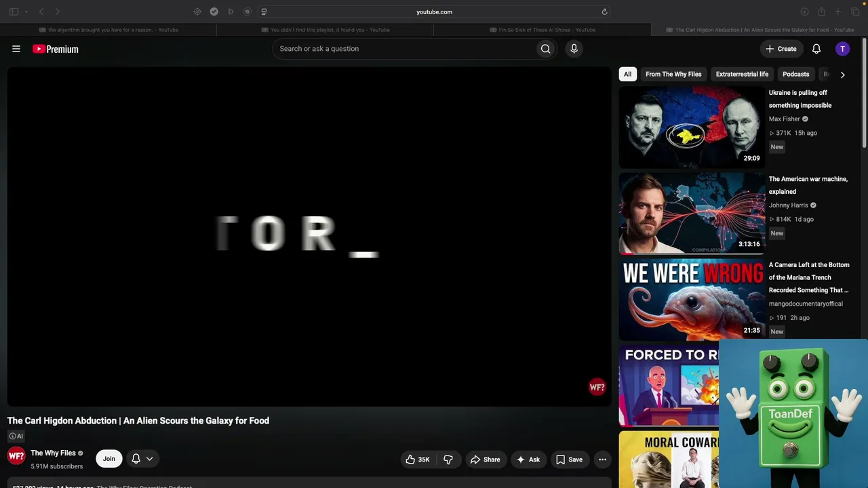Image resolution: width=868 pixels, height=488 pixels.
Task: Open The Why Files channel name link
Action: (53, 453)
